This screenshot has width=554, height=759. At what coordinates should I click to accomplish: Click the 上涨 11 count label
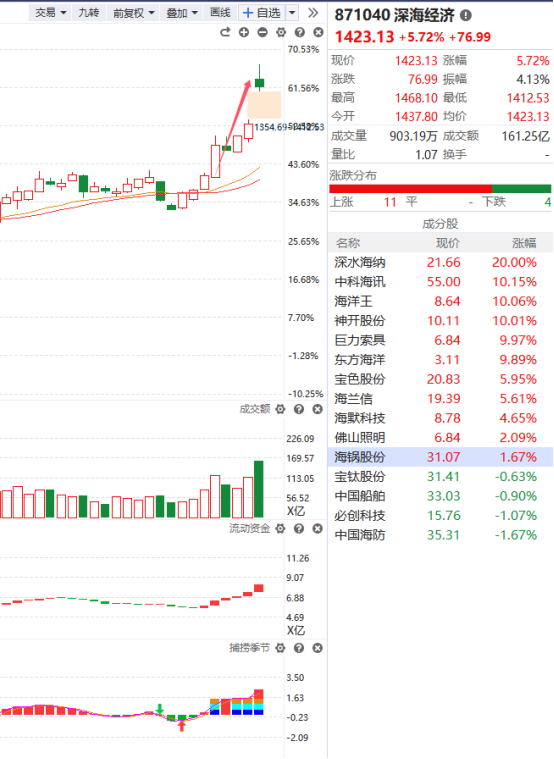click(x=364, y=202)
